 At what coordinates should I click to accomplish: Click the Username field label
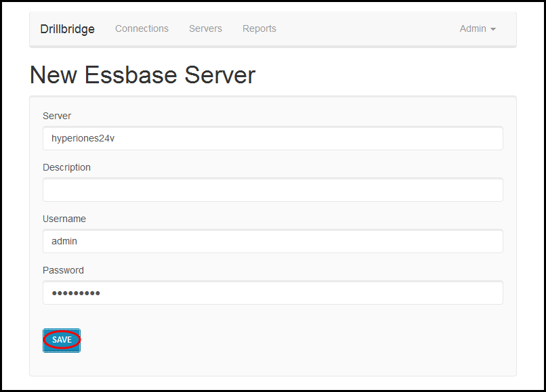(64, 219)
